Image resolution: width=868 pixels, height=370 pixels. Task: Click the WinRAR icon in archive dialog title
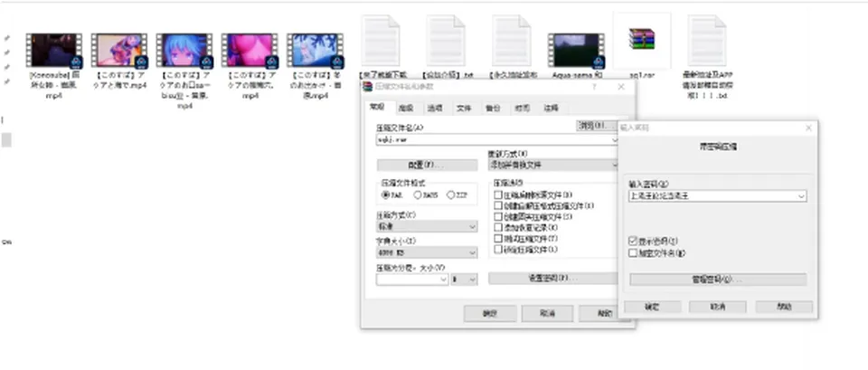pos(368,87)
